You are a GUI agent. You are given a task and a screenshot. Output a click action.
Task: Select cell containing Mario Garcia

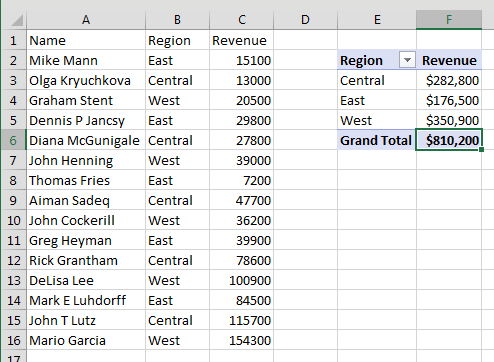pos(86,340)
